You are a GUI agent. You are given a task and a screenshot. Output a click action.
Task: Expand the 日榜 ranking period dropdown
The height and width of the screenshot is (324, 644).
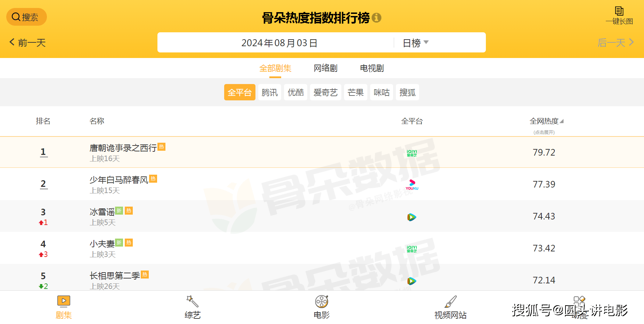[x=416, y=43]
